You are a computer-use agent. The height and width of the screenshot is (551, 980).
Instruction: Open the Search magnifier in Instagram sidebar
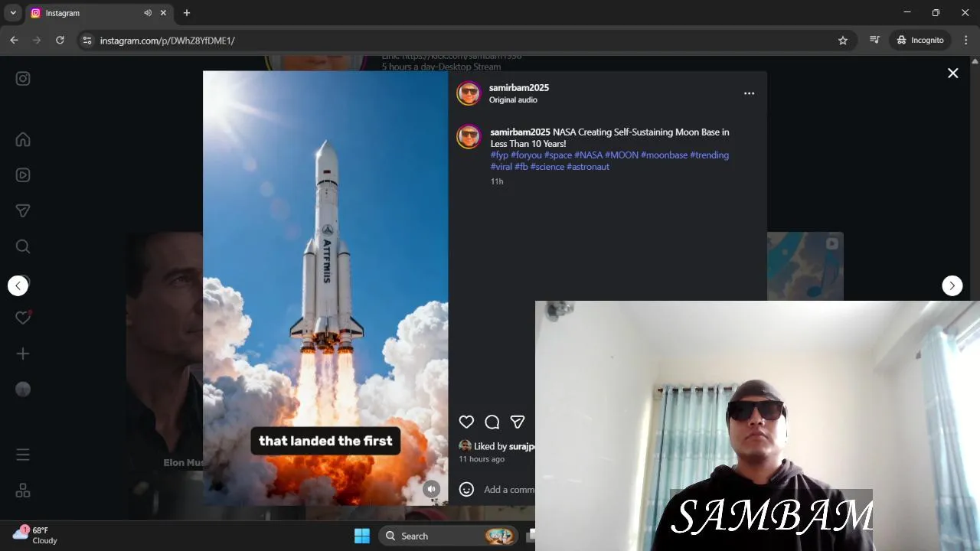tap(23, 246)
